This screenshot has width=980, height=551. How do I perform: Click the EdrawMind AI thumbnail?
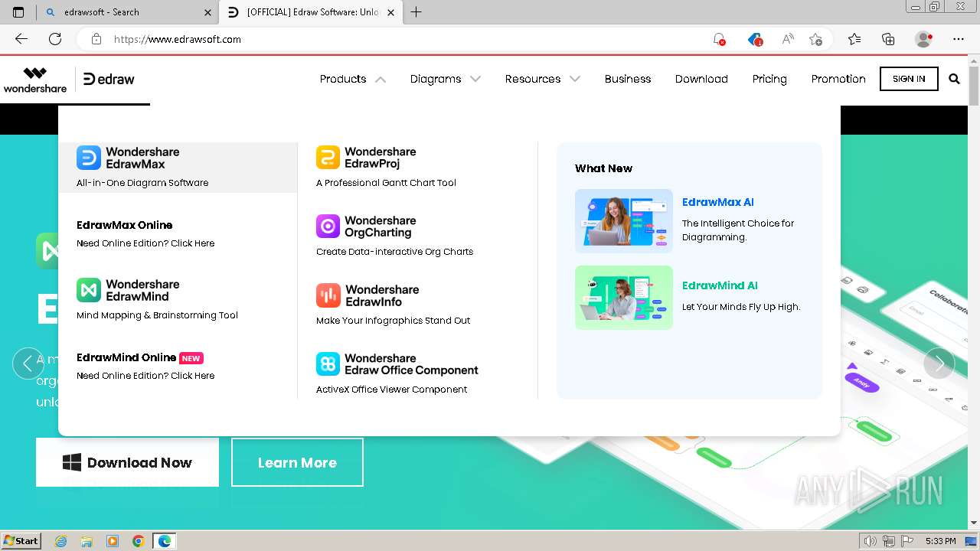[624, 298]
